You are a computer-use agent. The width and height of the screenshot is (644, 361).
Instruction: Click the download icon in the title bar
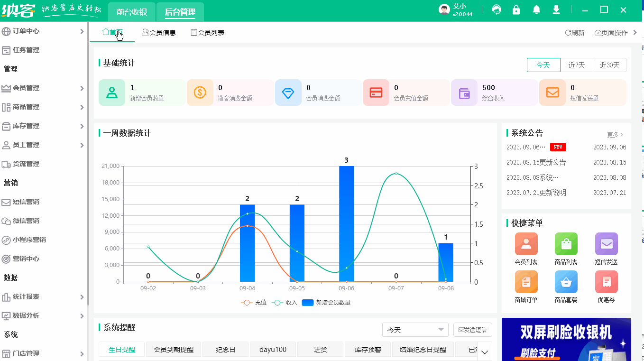coord(556,9)
